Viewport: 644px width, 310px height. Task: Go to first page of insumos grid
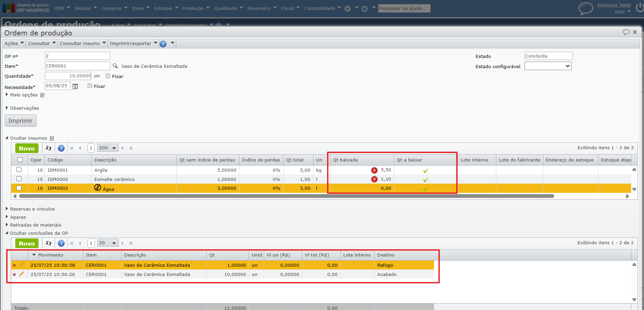[x=71, y=148]
